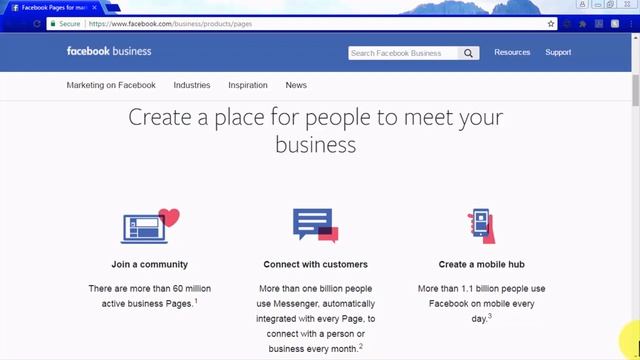Close the Facebook Pages tab
Viewport: 640px width, 360px height.
click(94, 8)
